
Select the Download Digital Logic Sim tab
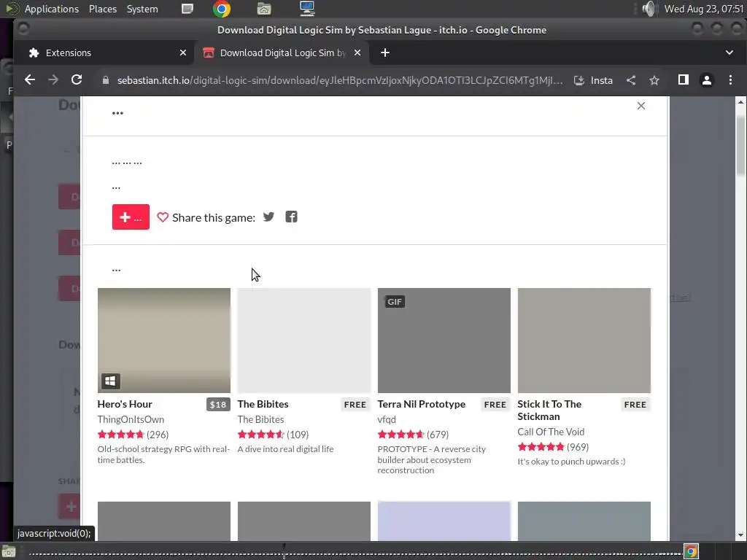tap(281, 52)
